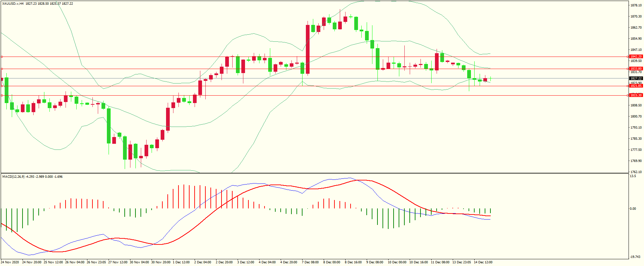The image size is (644, 266).
Task: Click the 1793.10 price scale value
Action: point(636,128)
